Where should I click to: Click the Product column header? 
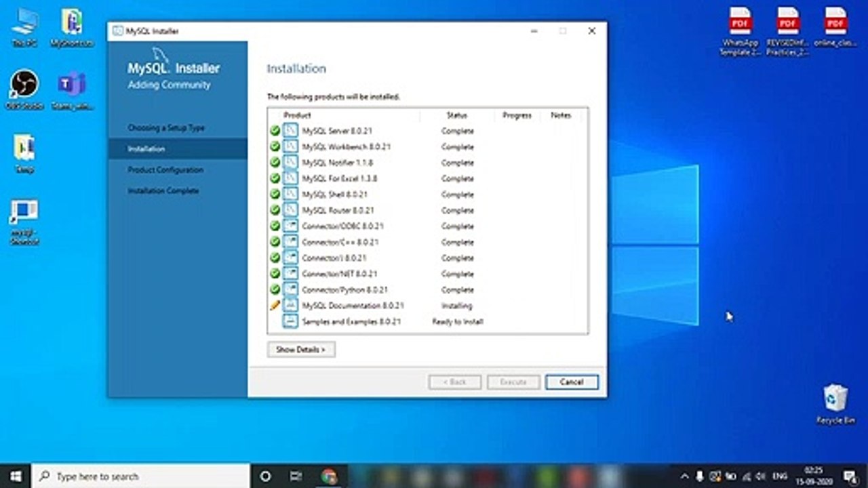(x=297, y=115)
